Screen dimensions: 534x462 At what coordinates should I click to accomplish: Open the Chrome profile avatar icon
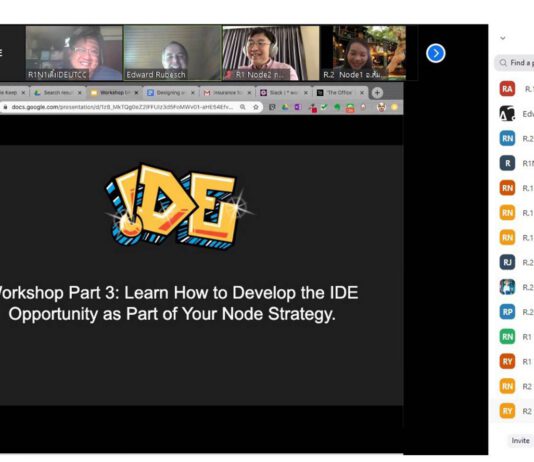(381, 107)
